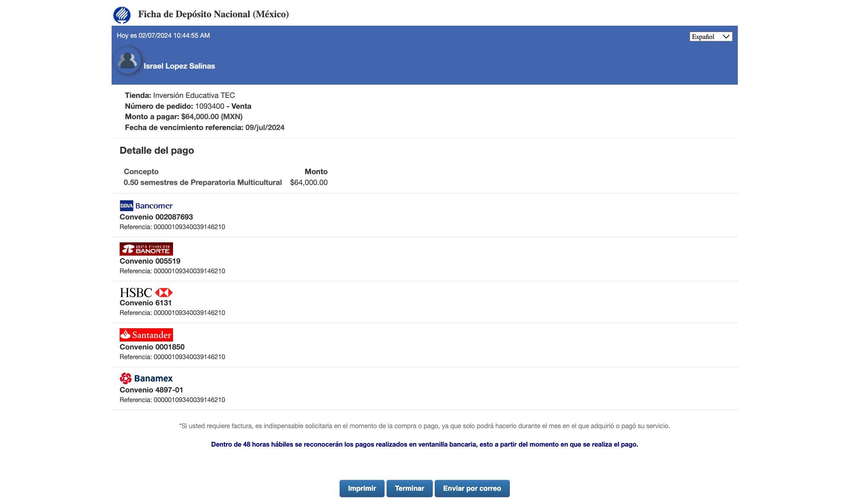
Task: Click Banamex Convenio 4897-01 text
Action: point(151,390)
